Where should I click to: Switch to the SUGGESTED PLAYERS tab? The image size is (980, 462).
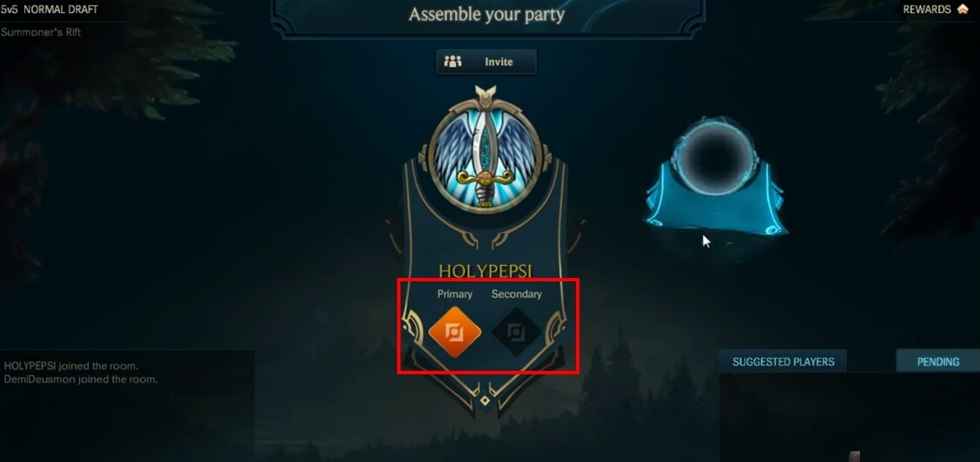click(x=783, y=361)
